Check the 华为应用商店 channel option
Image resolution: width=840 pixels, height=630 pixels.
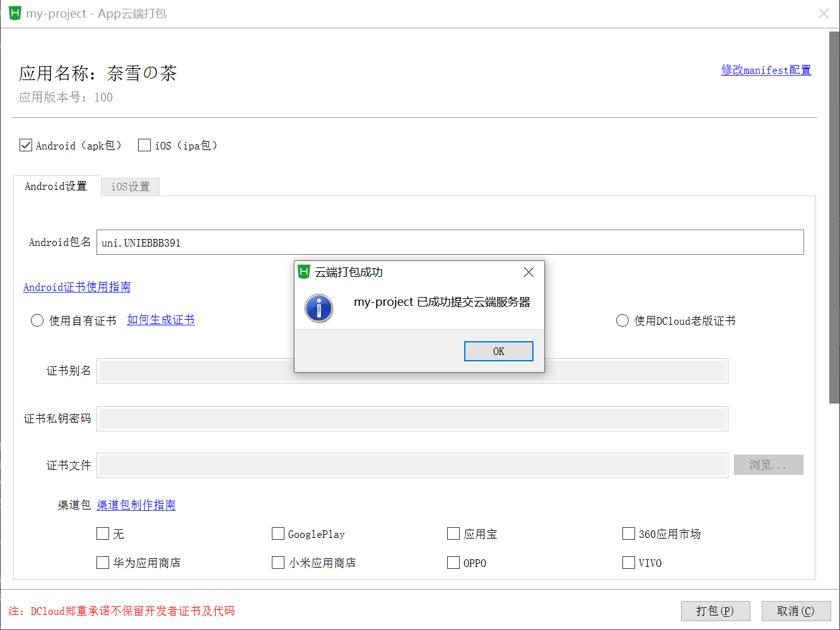103,563
